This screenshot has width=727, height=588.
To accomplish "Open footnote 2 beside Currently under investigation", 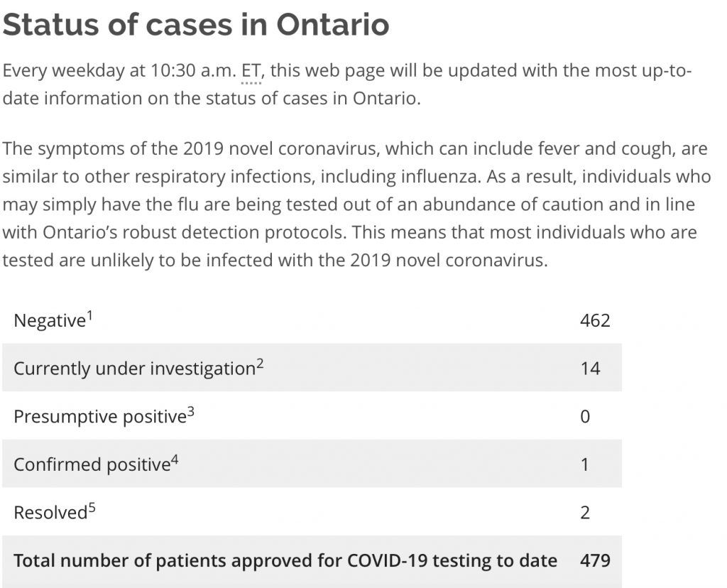I will 260,363.
